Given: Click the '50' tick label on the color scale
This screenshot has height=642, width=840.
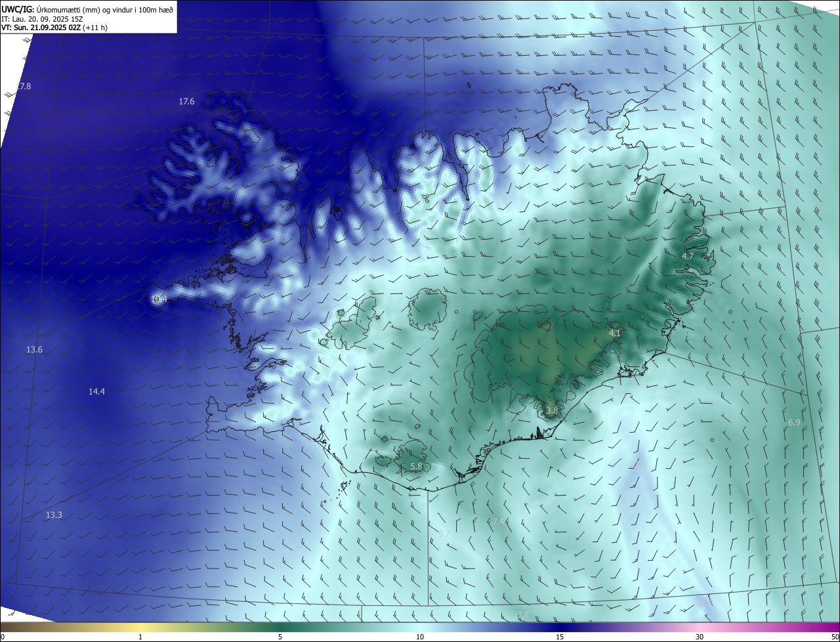Looking at the screenshot, I should [x=835, y=637].
